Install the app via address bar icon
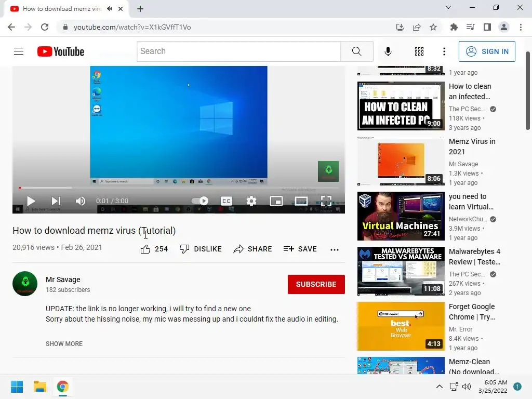The width and height of the screenshot is (532, 399). click(400, 27)
